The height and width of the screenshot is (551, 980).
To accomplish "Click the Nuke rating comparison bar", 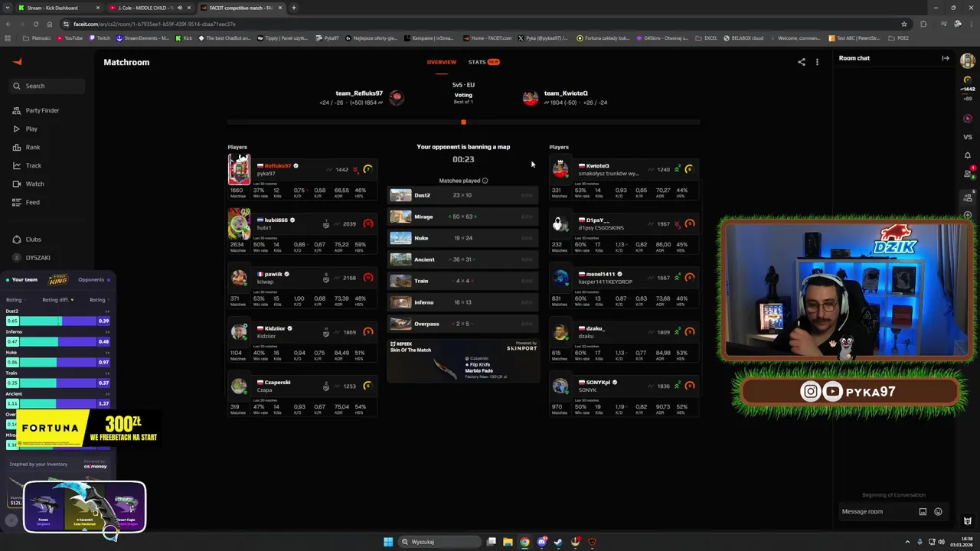I will coord(58,362).
